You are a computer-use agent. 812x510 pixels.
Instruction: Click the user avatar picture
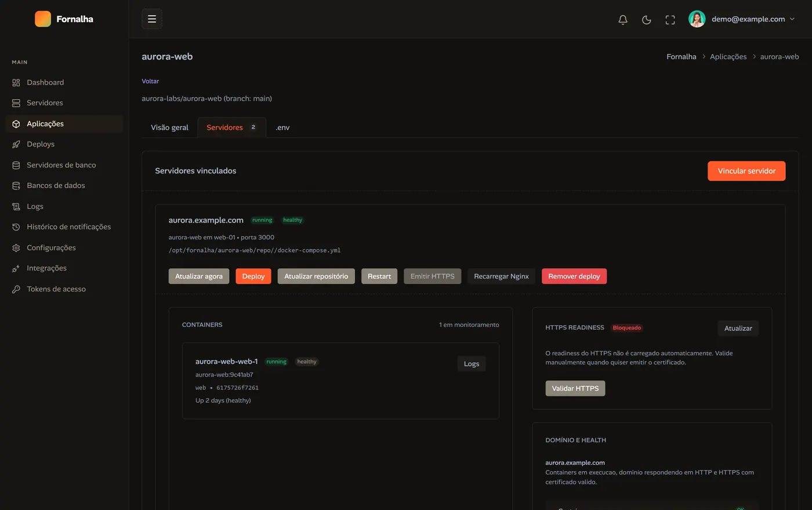pos(697,19)
